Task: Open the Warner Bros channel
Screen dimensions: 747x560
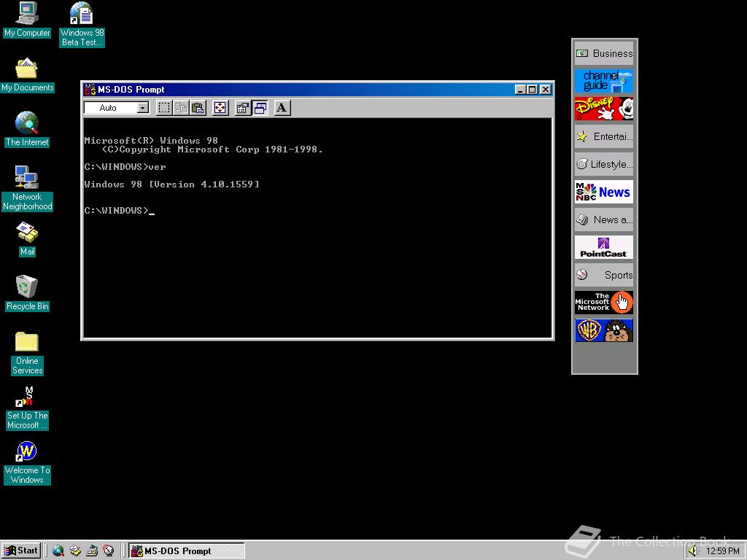Action: [x=604, y=330]
